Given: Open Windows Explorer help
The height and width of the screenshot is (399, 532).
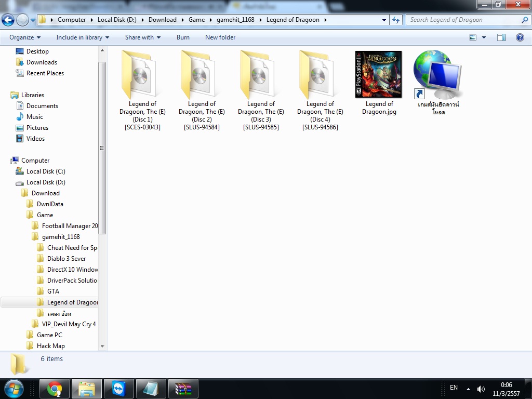Looking at the screenshot, I should tap(520, 37).
